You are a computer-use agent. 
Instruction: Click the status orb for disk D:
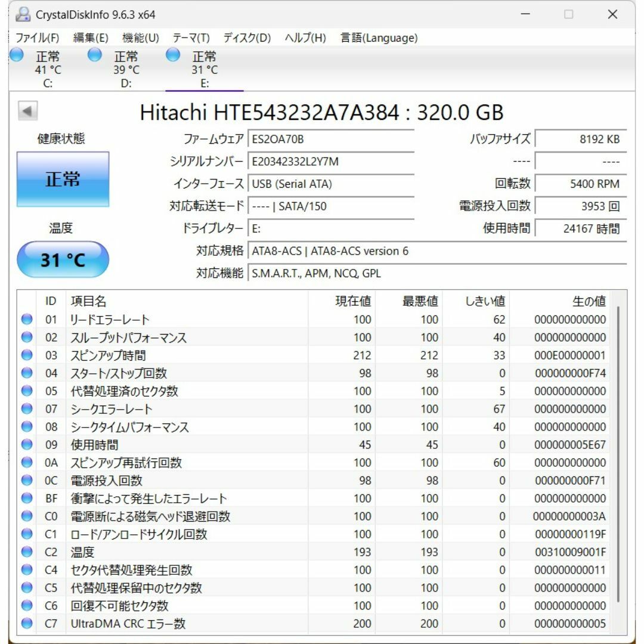[x=95, y=55]
